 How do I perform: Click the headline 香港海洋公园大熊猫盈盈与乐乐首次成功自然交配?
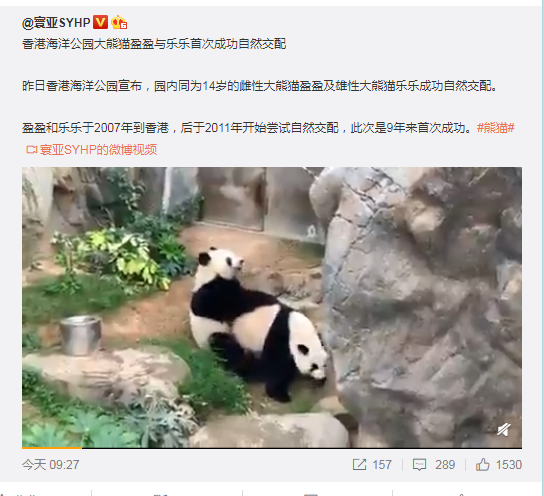154,44
